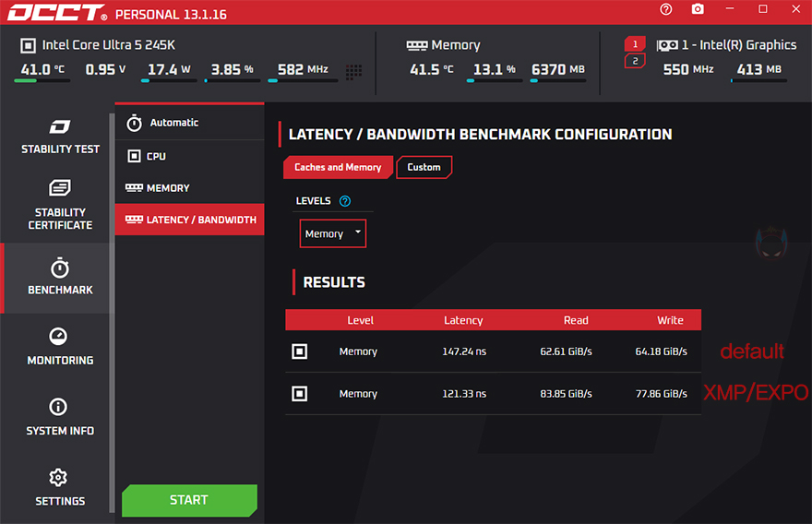Open the CPU core grid icon
This screenshot has width=812, height=524.
pos(353,72)
